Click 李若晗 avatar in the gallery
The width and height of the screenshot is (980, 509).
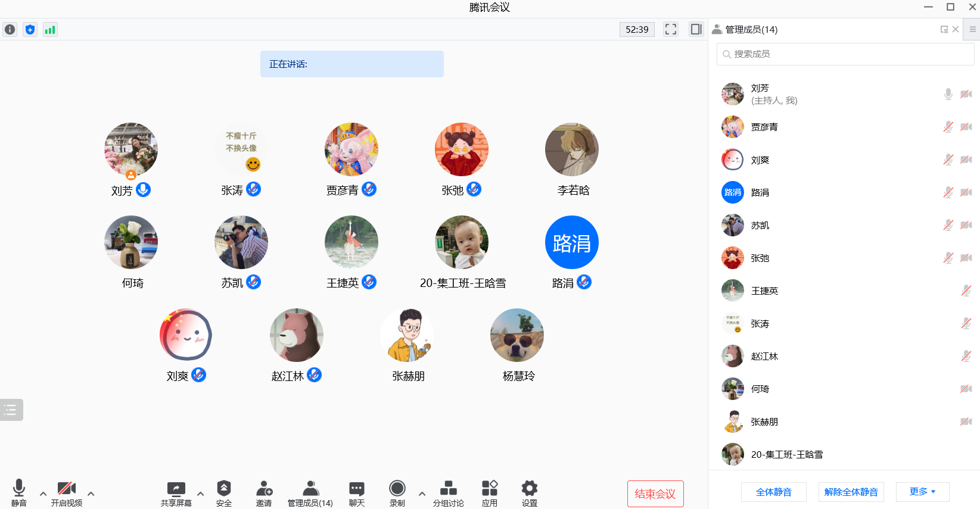click(572, 149)
